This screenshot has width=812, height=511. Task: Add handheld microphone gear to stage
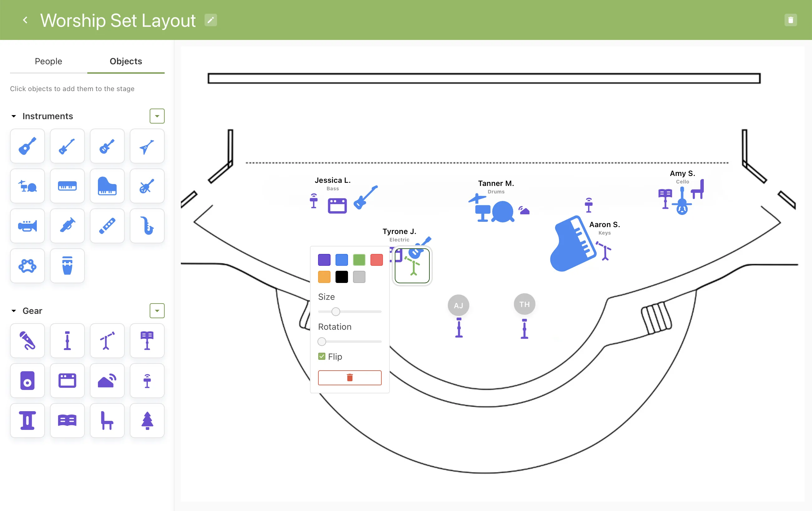click(27, 340)
